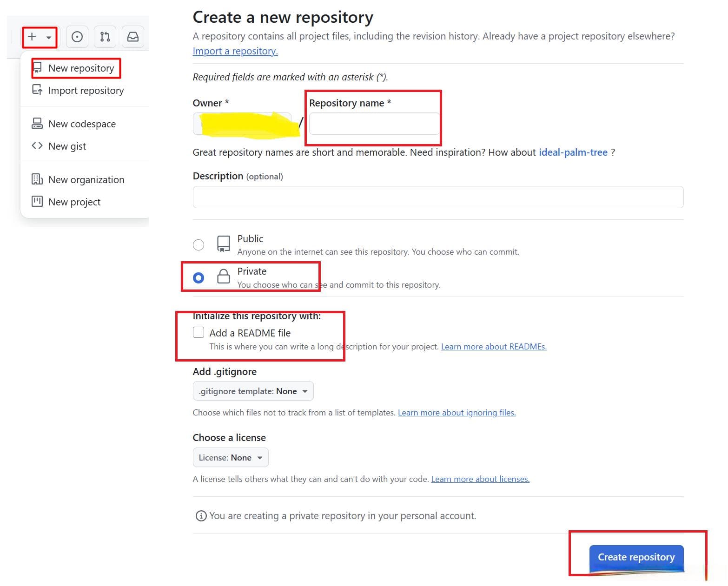Open Learn more about READMEs link
Viewport: 728px width, 586px height.
coord(494,347)
